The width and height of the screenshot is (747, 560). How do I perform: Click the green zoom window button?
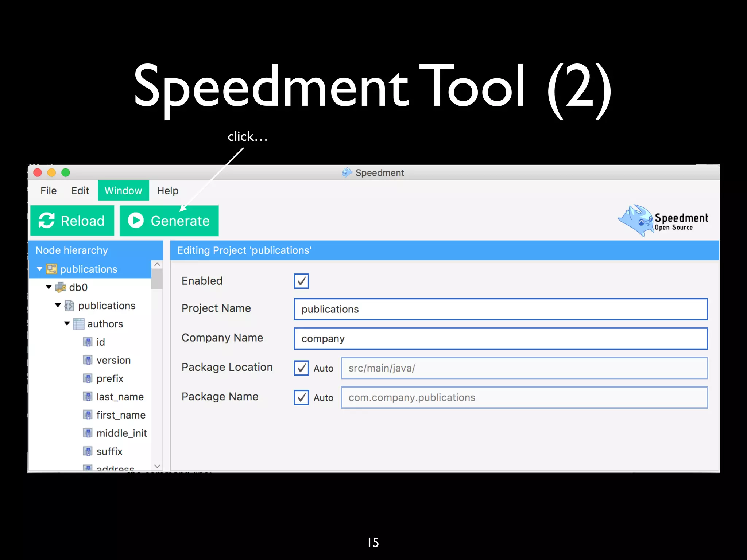coord(66,172)
